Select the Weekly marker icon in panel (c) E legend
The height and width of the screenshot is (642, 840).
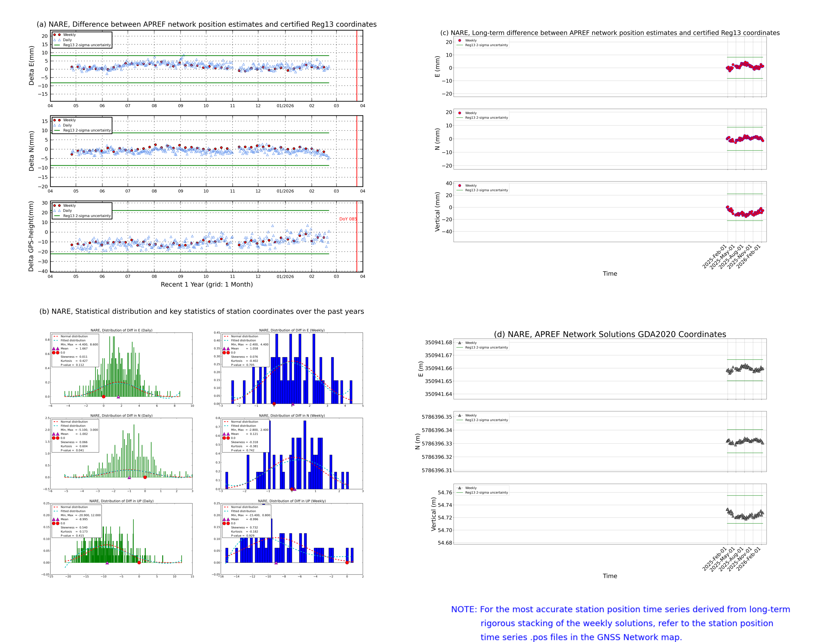460,41
